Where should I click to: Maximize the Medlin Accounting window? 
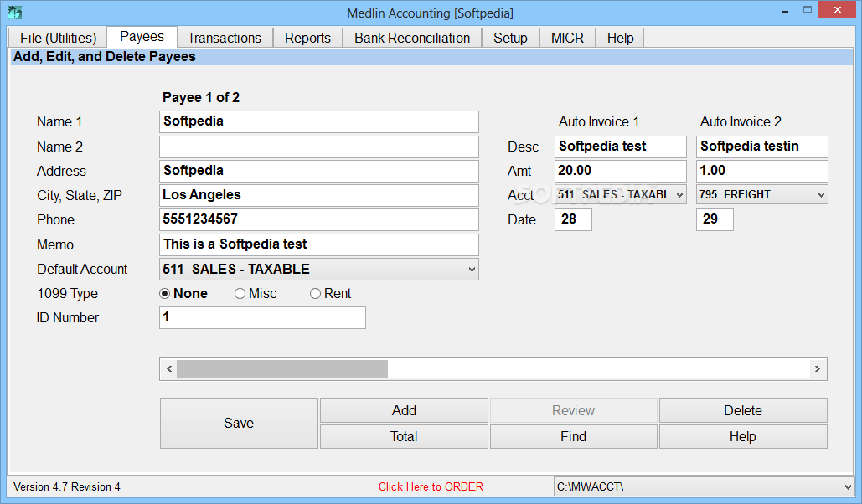pos(807,10)
